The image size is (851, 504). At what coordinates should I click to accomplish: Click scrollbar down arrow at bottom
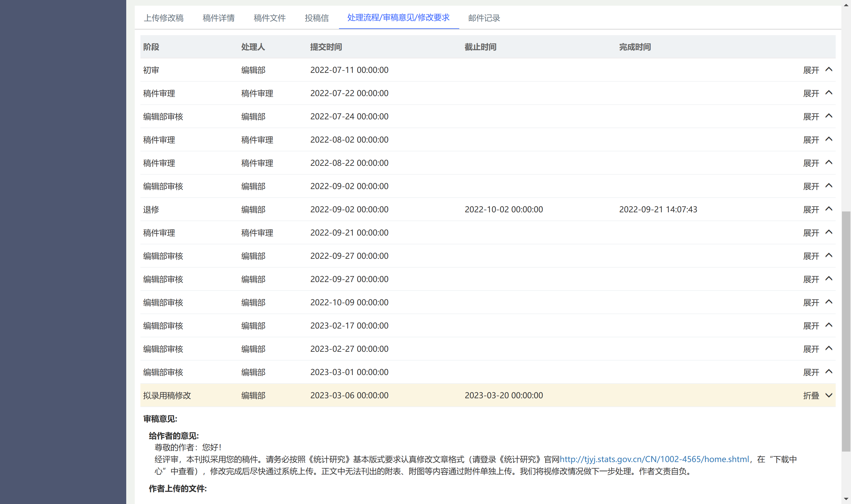[x=846, y=499]
